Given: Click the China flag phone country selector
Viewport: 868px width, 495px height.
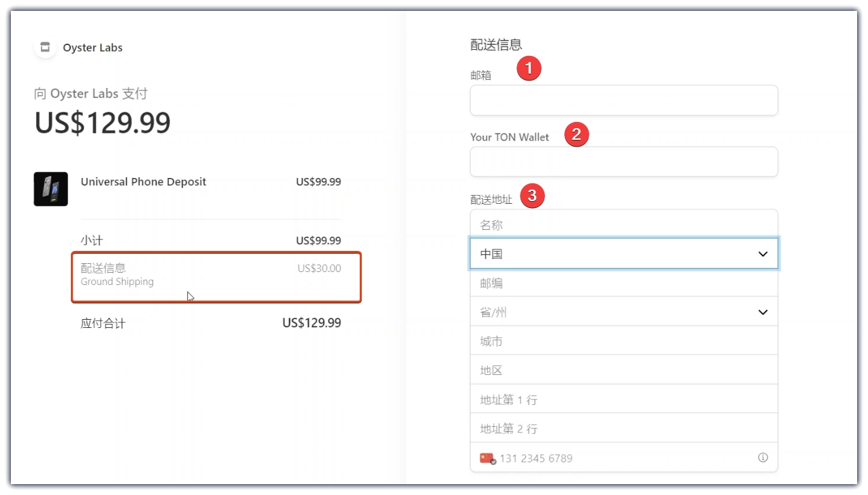Looking at the screenshot, I should [x=486, y=459].
